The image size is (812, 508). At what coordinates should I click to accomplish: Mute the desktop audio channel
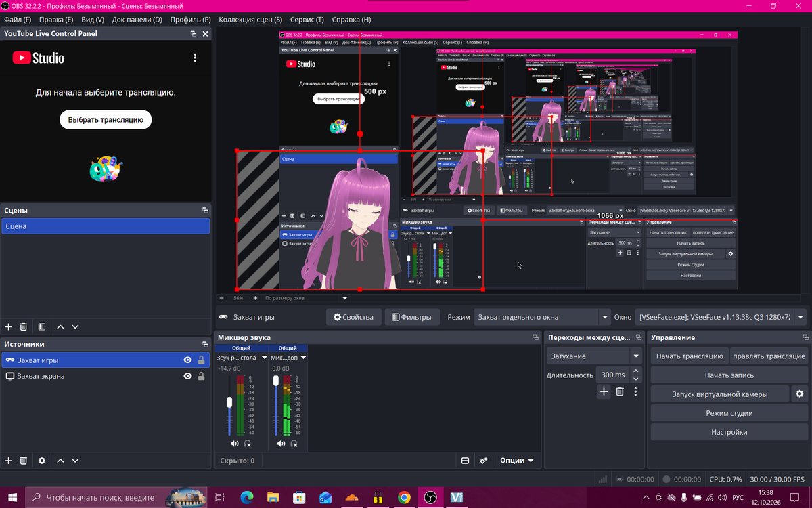[x=234, y=444]
